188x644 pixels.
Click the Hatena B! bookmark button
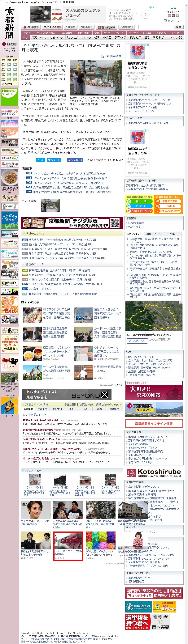[40, 160]
